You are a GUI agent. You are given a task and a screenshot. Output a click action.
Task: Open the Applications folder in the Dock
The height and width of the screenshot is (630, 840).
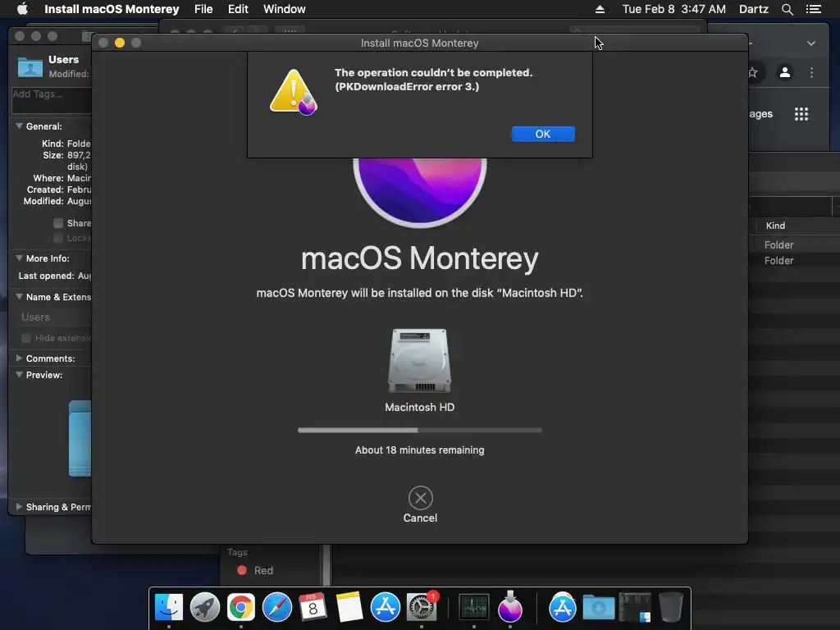[x=563, y=607]
